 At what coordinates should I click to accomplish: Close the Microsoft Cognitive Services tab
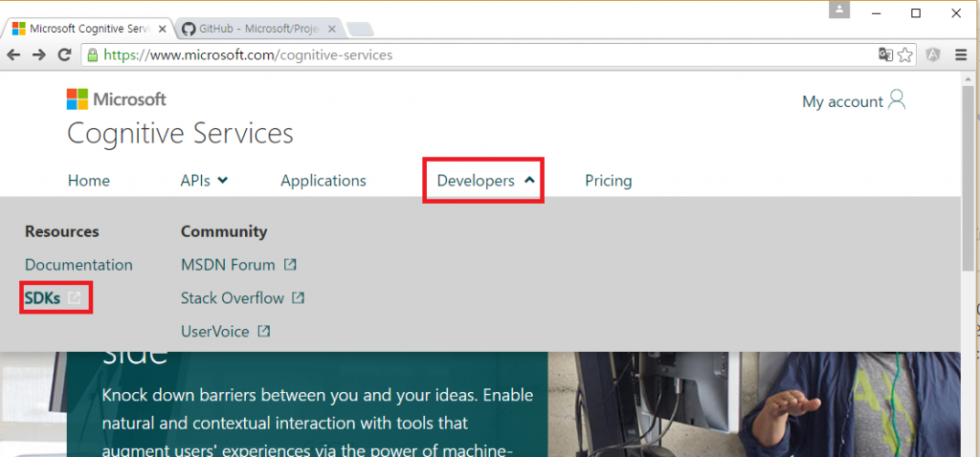click(163, 29)
